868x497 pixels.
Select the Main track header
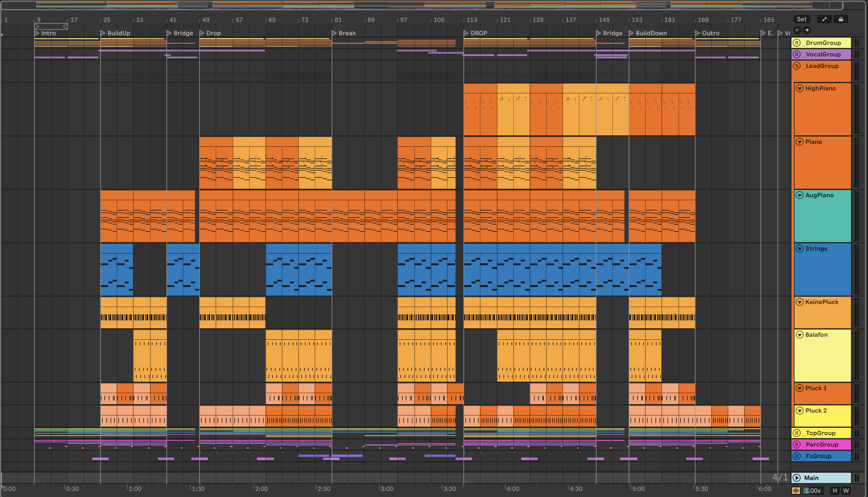[821, 478]
